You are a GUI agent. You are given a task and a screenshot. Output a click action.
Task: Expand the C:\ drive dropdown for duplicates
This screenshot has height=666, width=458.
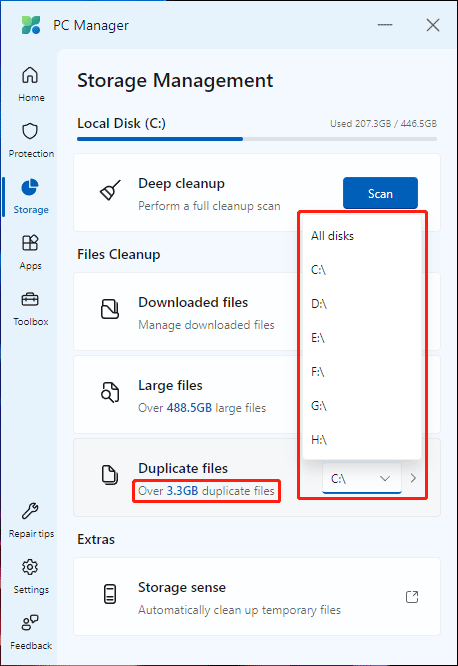click(x=362, y=479)
